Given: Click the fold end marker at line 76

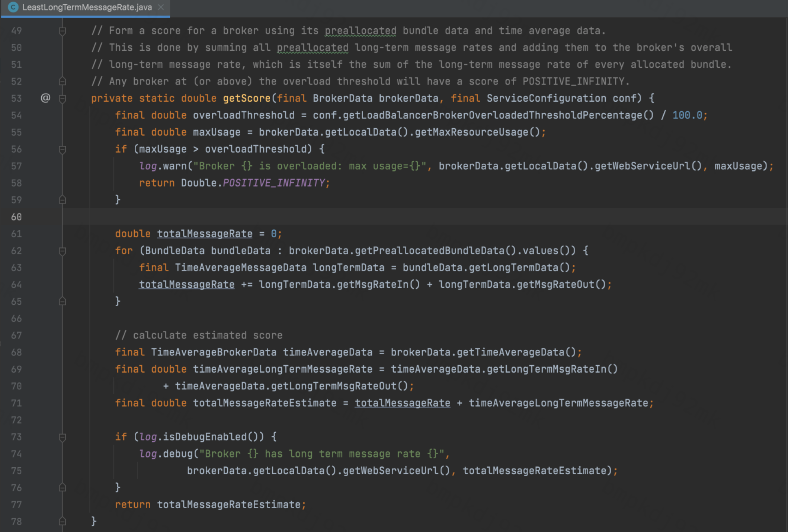Looking at the screenshot, I should coord(63,488).
